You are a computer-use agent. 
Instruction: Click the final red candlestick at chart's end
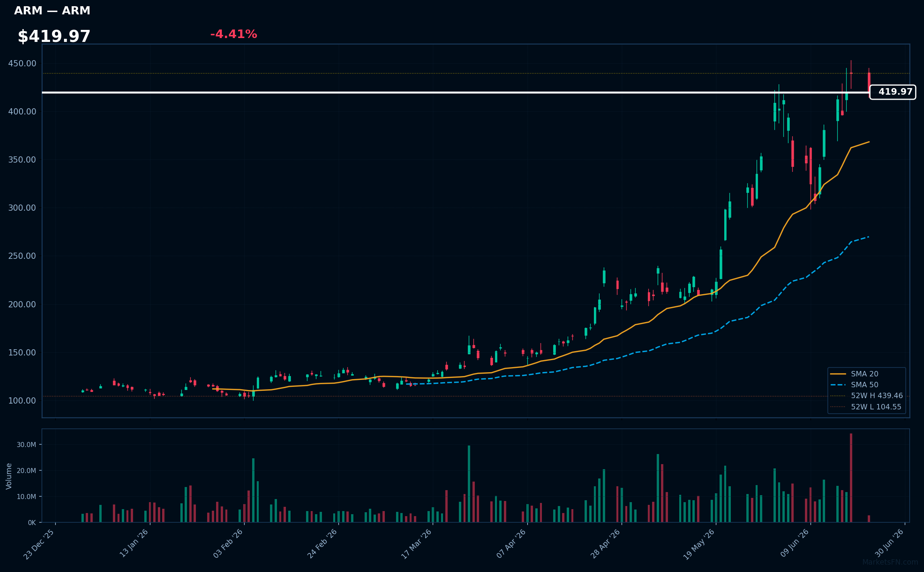point(869,82)
